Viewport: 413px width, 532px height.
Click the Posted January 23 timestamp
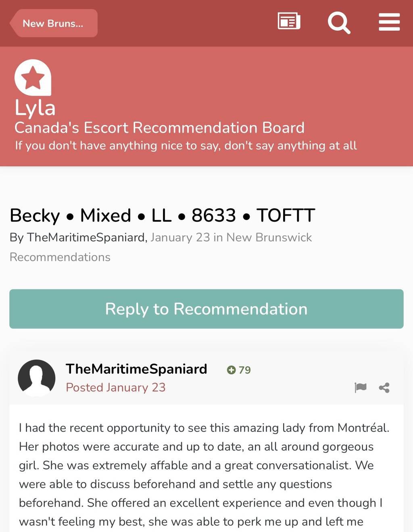(x=116, y=387)
